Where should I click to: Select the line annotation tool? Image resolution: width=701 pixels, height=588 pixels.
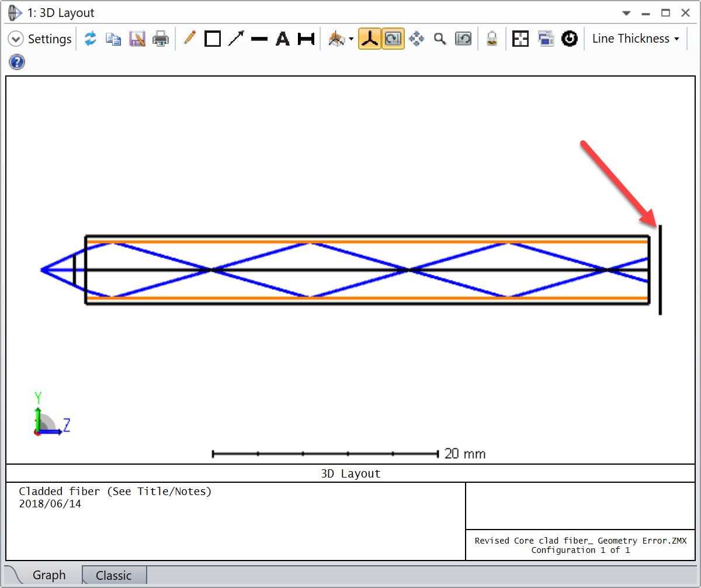[259, 39]
